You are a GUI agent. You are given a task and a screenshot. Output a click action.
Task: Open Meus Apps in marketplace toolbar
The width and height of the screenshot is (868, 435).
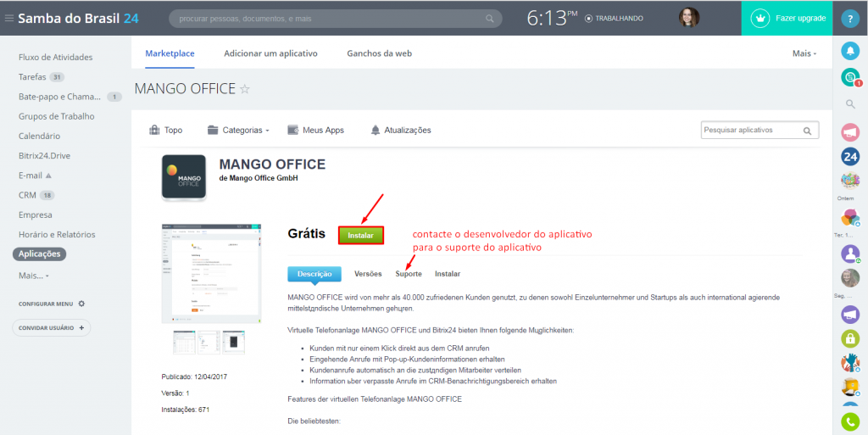coord(315,131)
